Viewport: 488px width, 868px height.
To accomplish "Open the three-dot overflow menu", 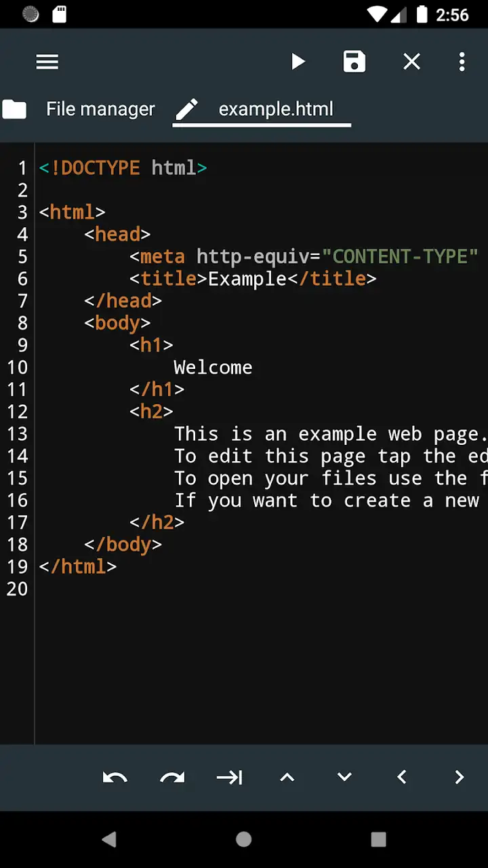I will tap(462, 62).
